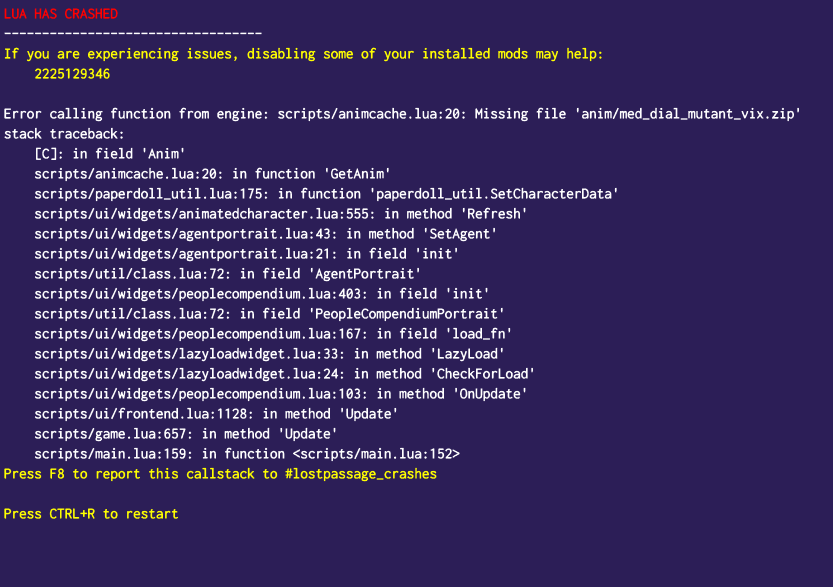Click the "Error calling function from engine" line
This screenshot has width=833, height=587.
(402, 114)
